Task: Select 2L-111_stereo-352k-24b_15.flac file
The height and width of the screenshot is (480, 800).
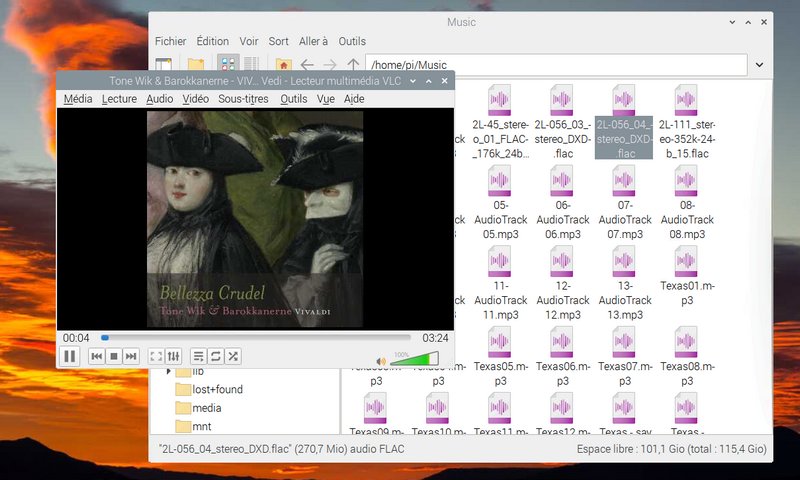Action: (x=687, y=122)
